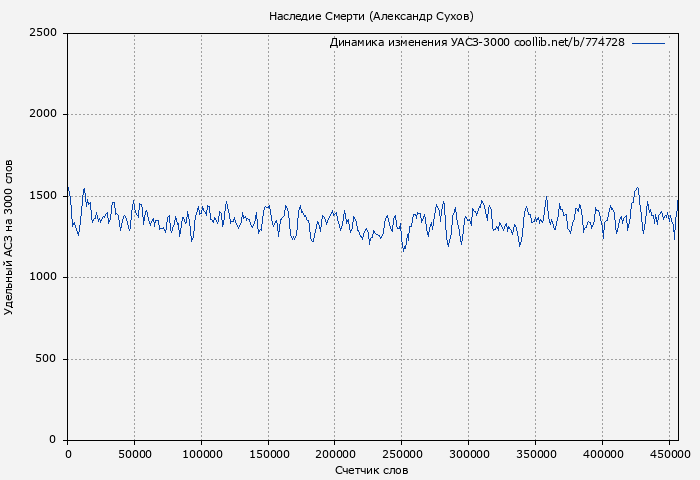The image size is (700, 480).
Task: Click the 400000 tick label on the x-axis
Action: (601, 455)
